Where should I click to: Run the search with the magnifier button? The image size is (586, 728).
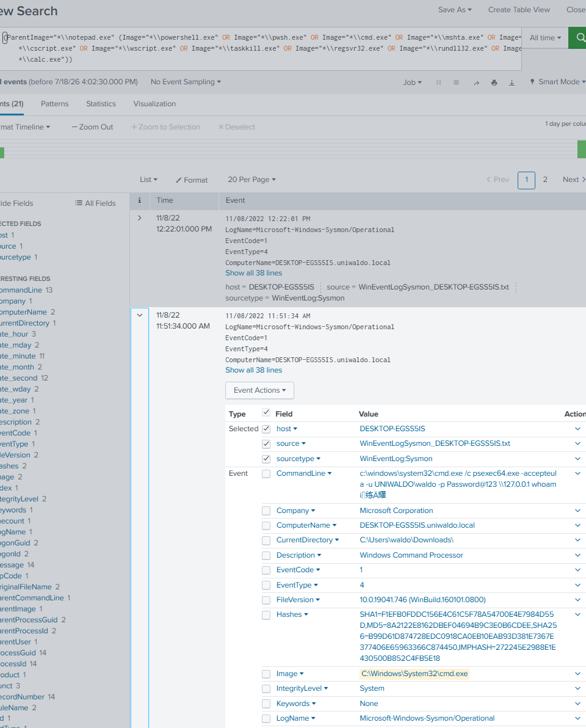[578, 38]
